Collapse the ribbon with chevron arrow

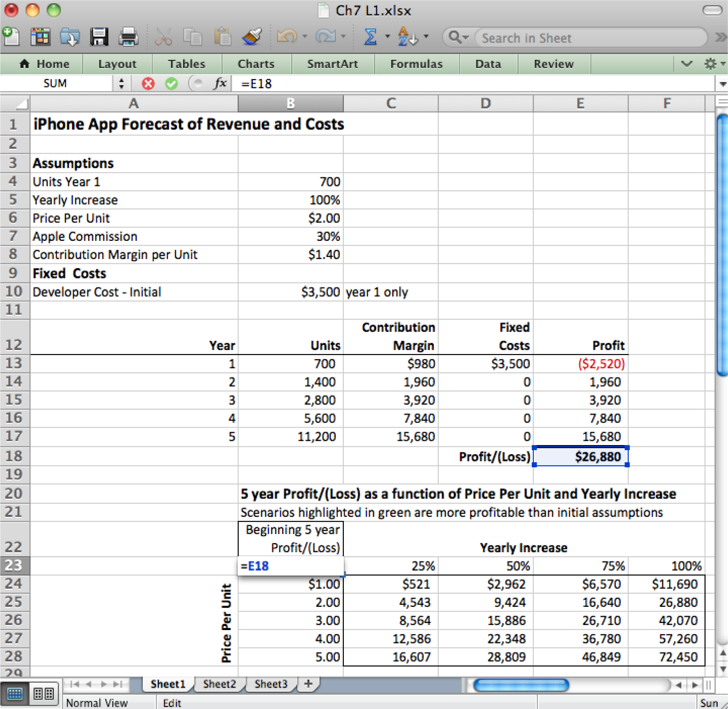pyautogui.click(x=687, y=64)
